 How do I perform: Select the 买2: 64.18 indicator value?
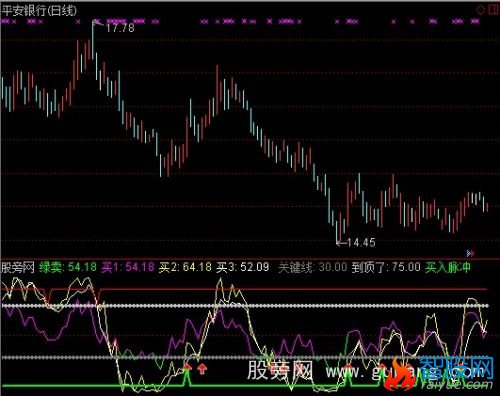(185, 267)
